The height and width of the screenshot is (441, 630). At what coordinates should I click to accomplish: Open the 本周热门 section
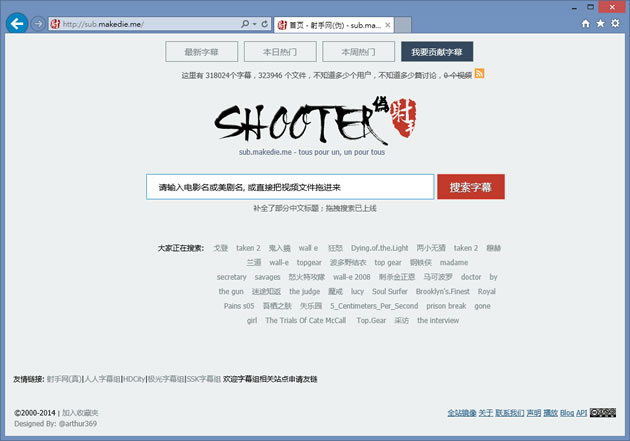pos(358,52)
